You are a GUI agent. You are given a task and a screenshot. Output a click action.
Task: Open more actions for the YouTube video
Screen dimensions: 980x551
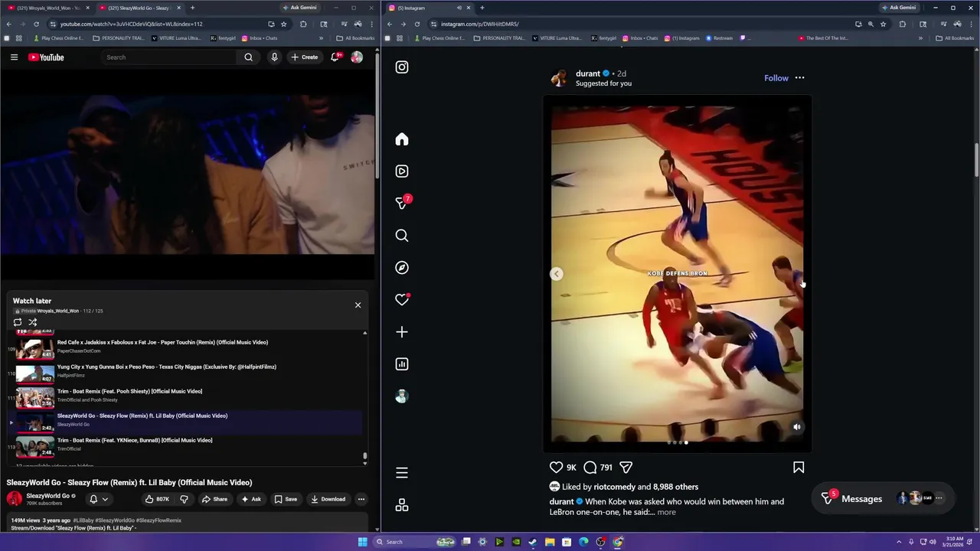(361, 499)
